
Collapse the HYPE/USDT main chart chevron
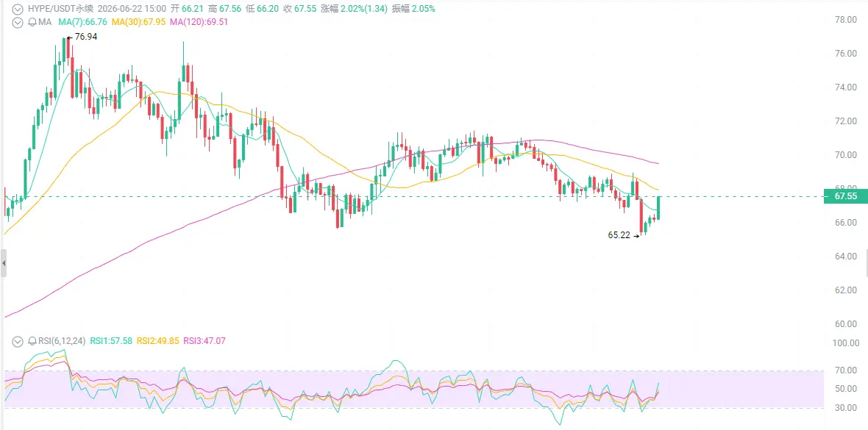point(18,9)
